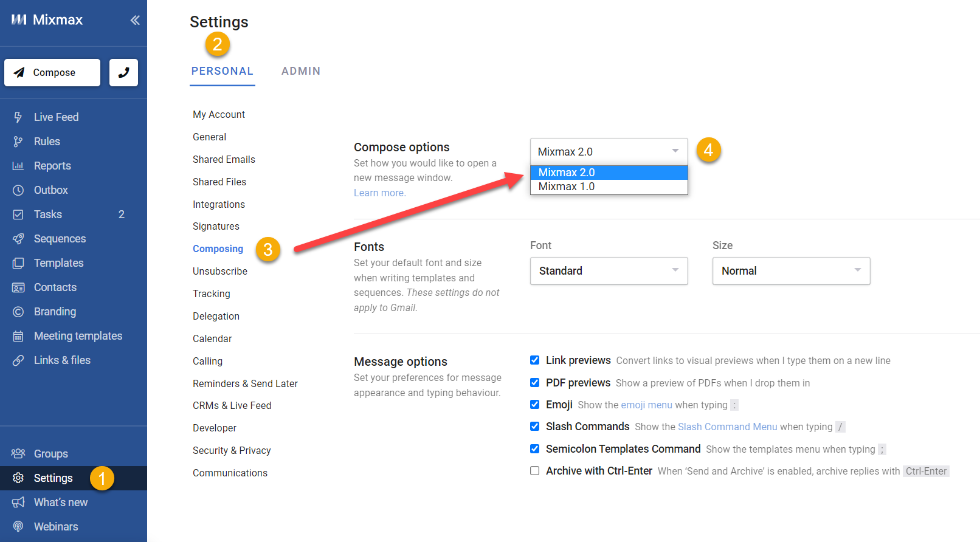Viewport: 980px width, 542px height.
Task: Click the Tasks count badge 2
Action: (x=122, y=214)
